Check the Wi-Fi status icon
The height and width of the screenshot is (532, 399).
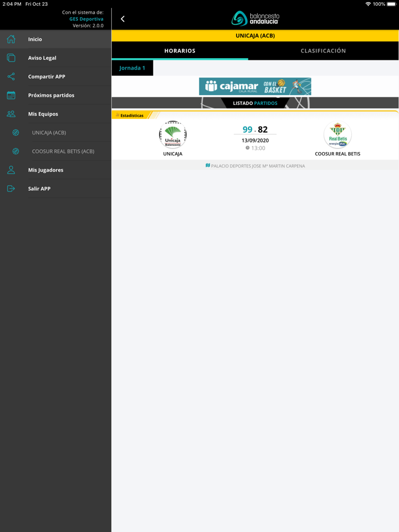click(x=368, y=4)
